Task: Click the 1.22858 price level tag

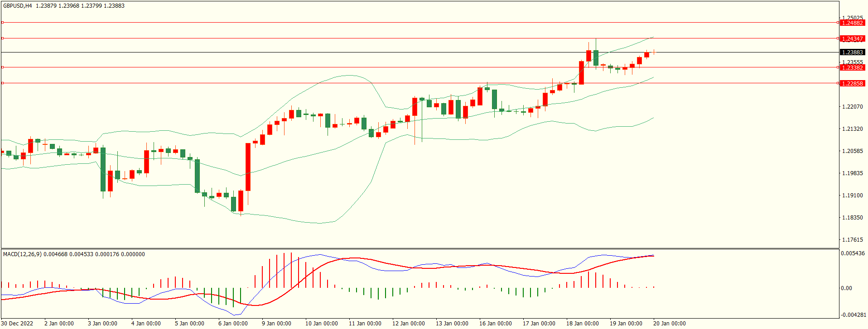Action: click(x=852, y=83)
